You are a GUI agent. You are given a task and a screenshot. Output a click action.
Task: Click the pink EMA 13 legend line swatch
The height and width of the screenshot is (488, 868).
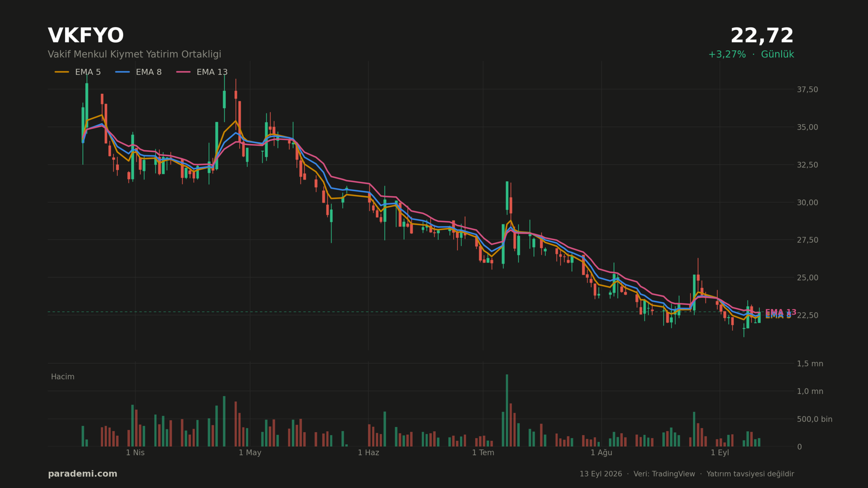(183, 72)
